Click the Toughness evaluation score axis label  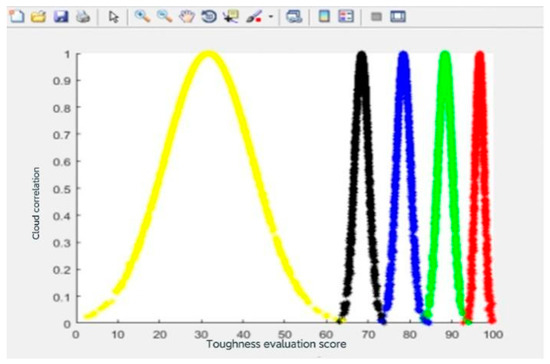point(276,344)
